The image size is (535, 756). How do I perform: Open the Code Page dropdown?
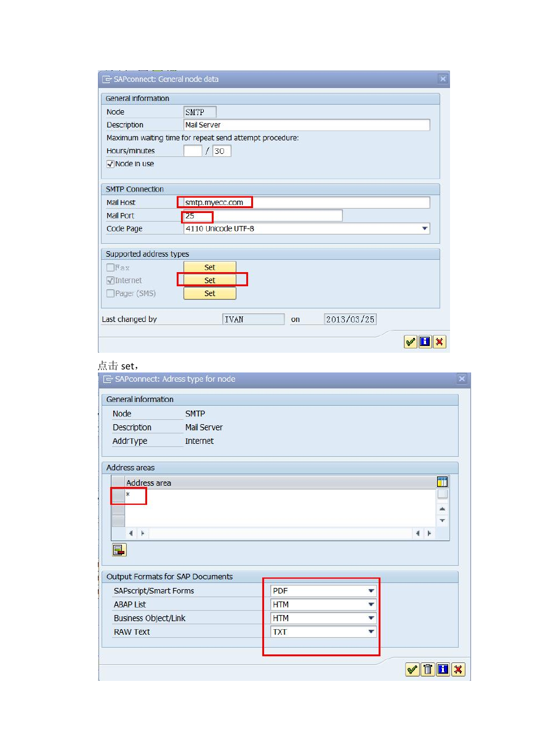pos(425,228)
